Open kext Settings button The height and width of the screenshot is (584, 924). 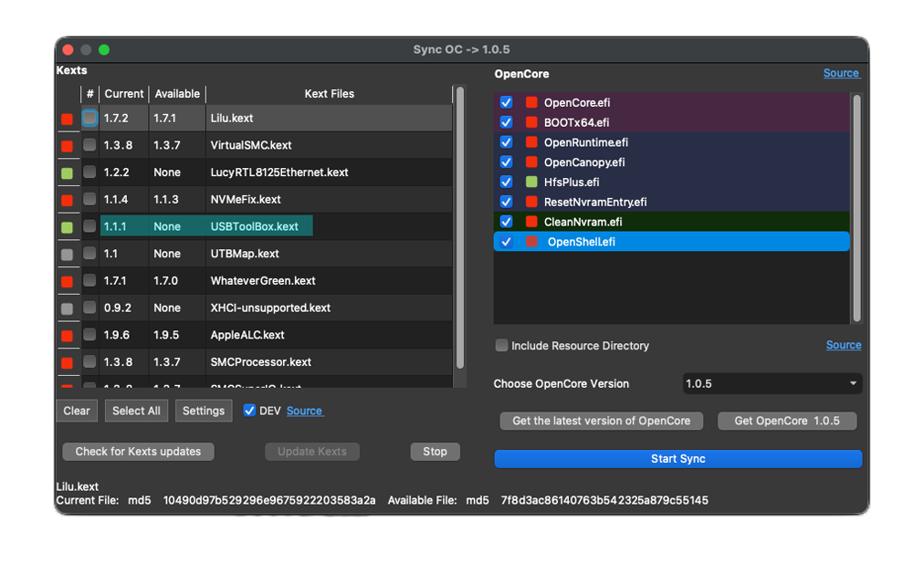pos(204,411)
